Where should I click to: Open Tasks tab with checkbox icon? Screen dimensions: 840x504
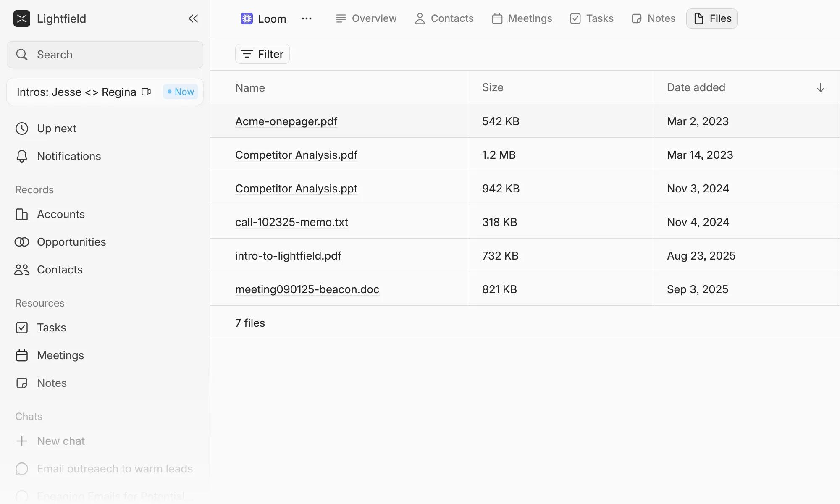[592, 18]
